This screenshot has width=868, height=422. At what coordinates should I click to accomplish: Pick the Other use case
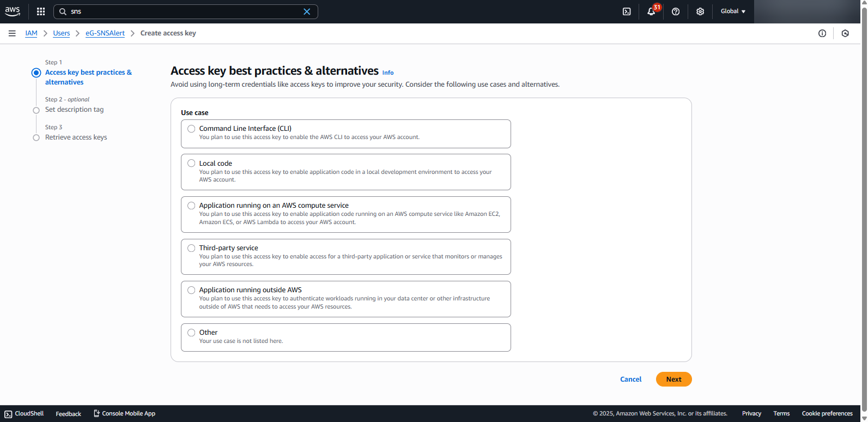(191, 333)
